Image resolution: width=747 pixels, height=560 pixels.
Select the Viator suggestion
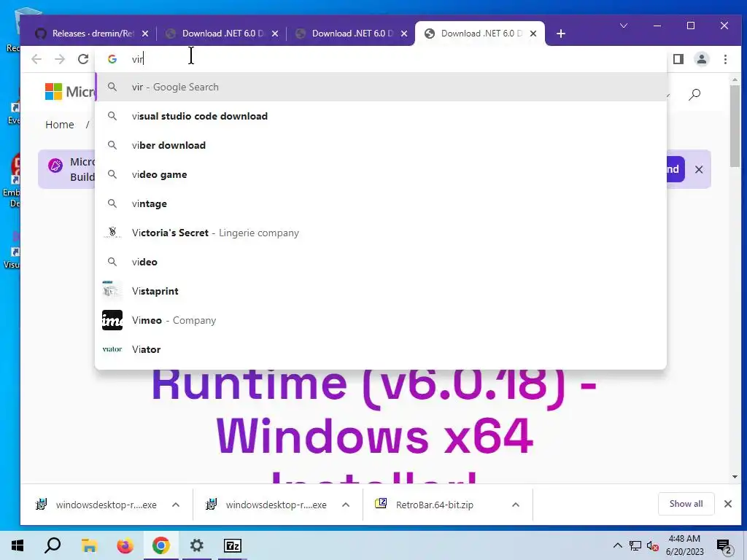pyautogui.click(x=381, y=349)
